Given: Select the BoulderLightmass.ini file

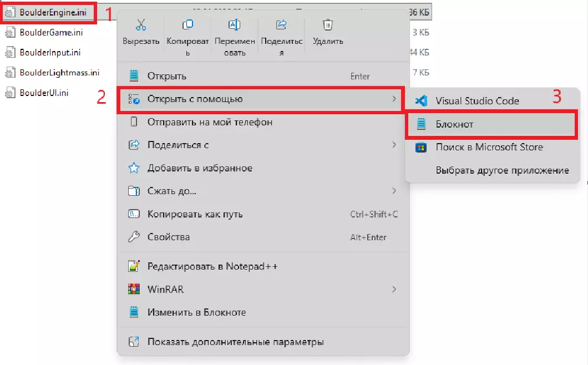Looking at the screenshot, I should tap(59, 73).
